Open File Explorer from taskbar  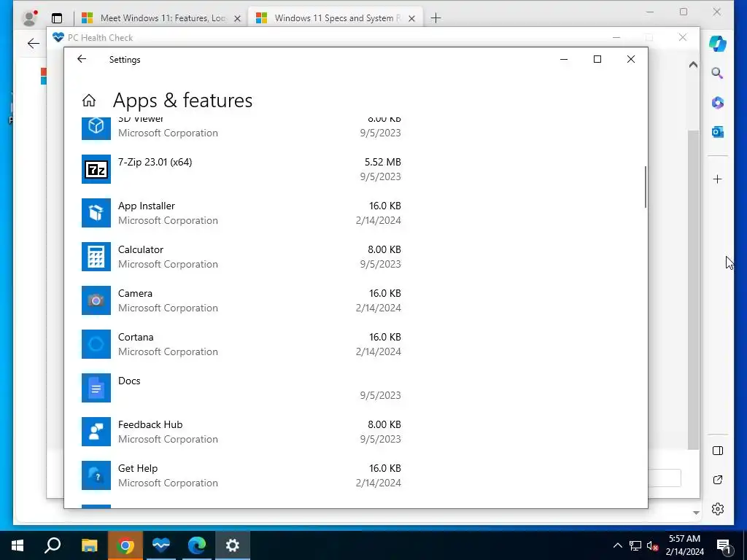pyautogui.click(x=89, y=545)
